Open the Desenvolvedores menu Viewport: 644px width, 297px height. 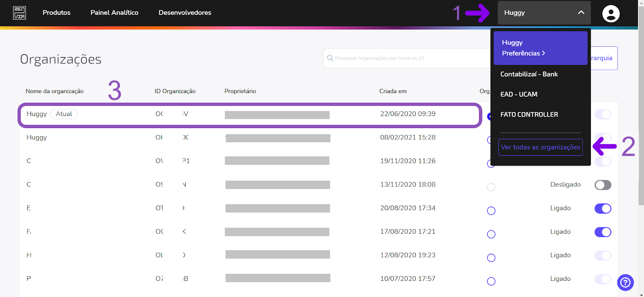coord(185,12)
